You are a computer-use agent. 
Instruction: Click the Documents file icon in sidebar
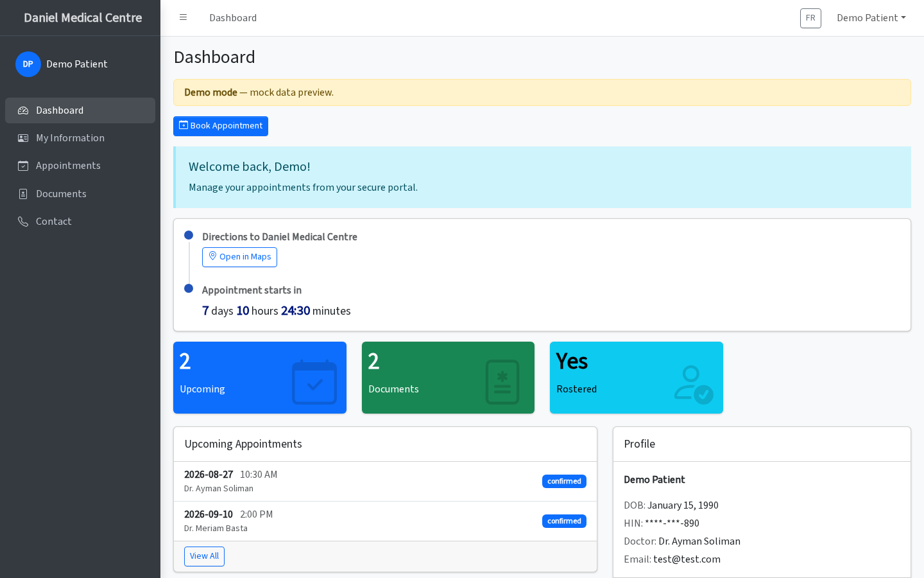point(23,194)
